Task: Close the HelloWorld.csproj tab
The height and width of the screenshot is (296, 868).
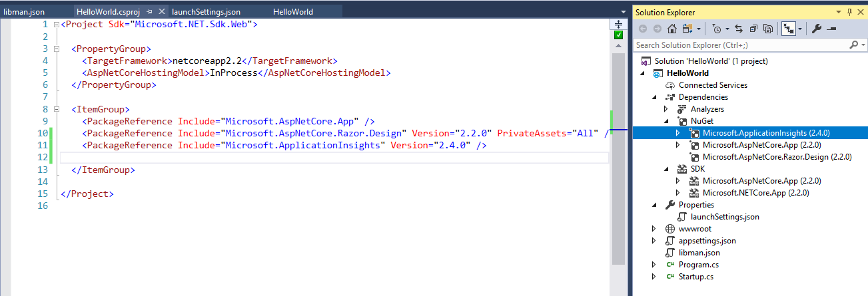Action: [161, 12]
